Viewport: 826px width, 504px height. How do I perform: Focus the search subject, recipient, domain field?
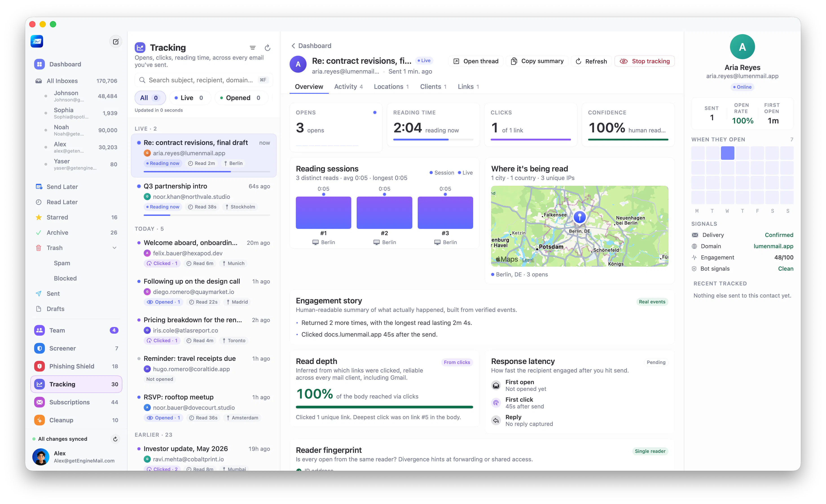tap(204, 80)
